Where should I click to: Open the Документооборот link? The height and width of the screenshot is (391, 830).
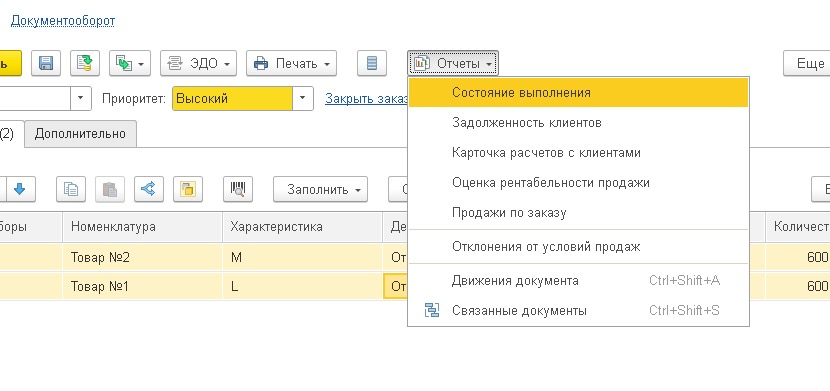63,21
